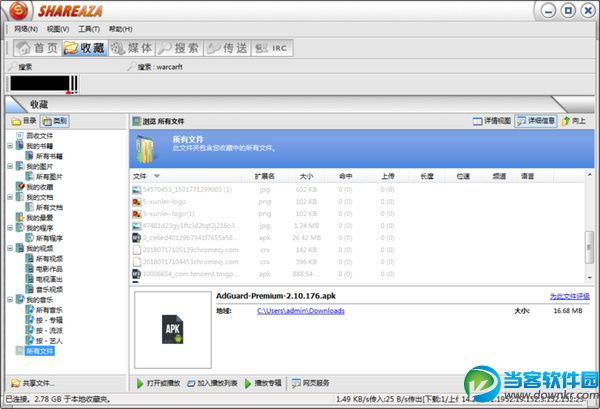Toggle the 详细信息 details panel

pyautogui.click(x=535, y=121)
